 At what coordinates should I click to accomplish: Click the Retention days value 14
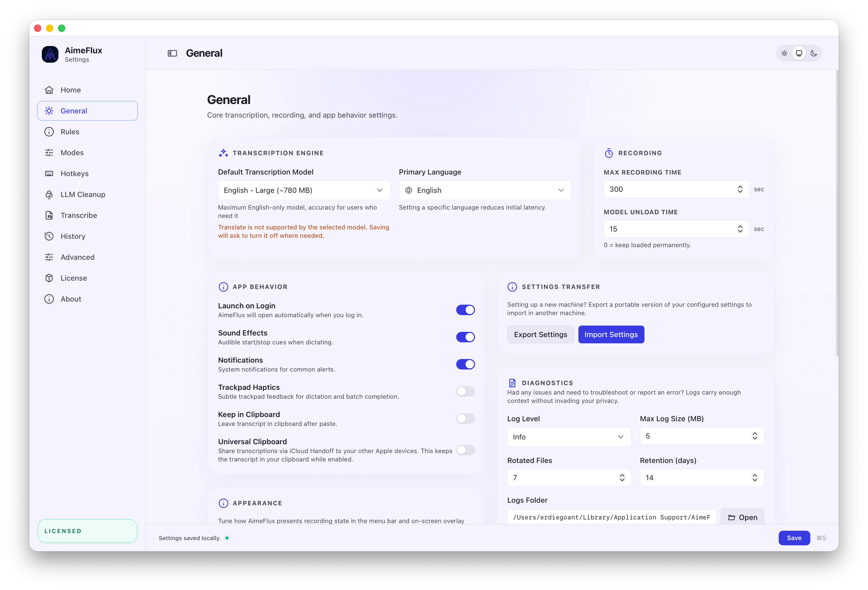(649, 478)
